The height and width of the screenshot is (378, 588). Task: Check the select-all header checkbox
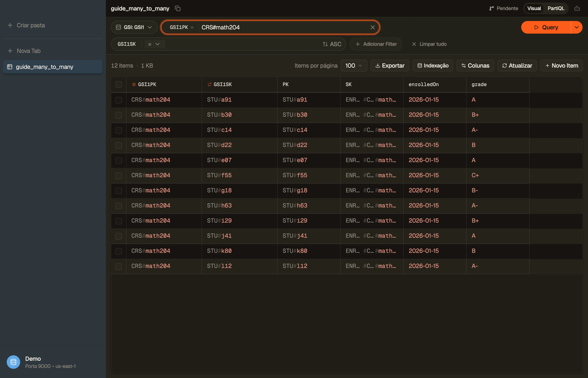(x=118, y=84)
